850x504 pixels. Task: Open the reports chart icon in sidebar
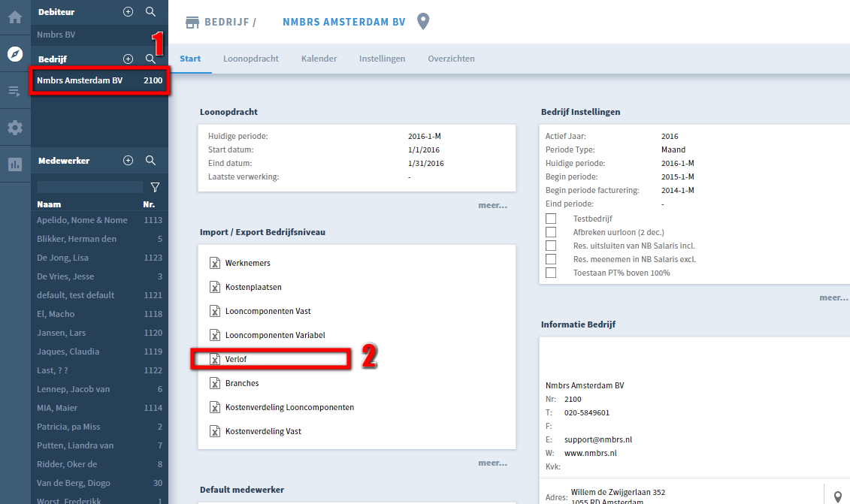point(15,164)
